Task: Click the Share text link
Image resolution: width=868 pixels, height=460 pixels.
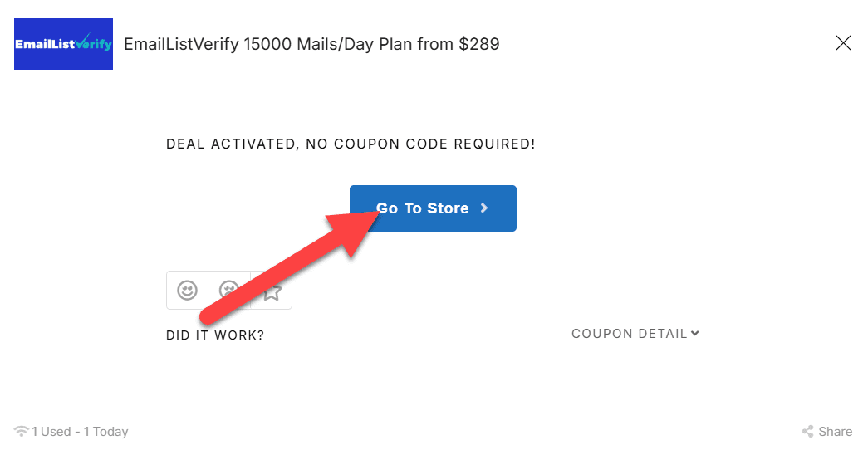Action: [836, 432]
